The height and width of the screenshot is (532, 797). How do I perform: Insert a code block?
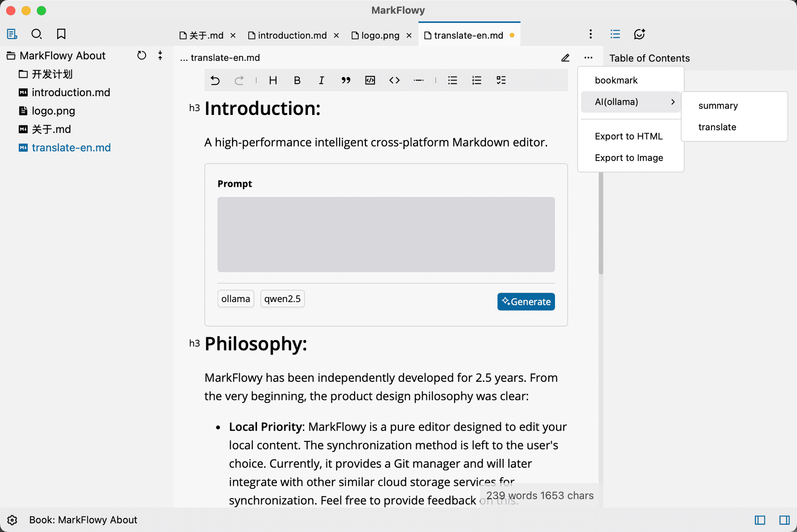(x=370, y=81)
